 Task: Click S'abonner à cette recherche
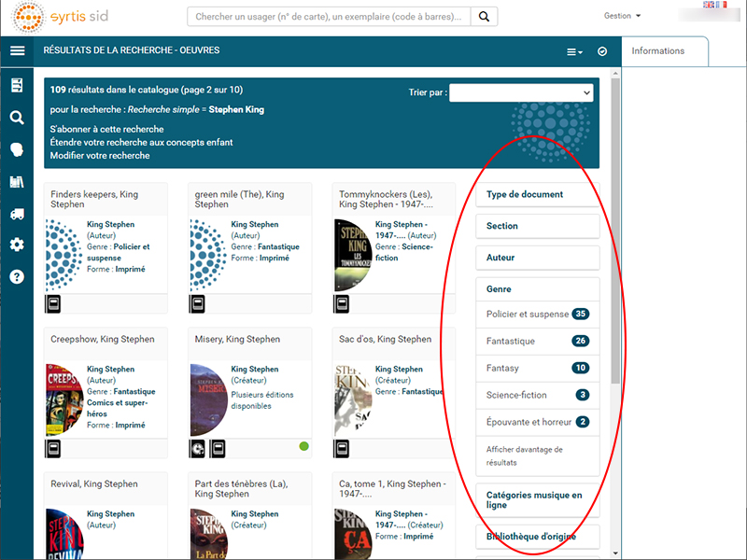tap(106, 129)
